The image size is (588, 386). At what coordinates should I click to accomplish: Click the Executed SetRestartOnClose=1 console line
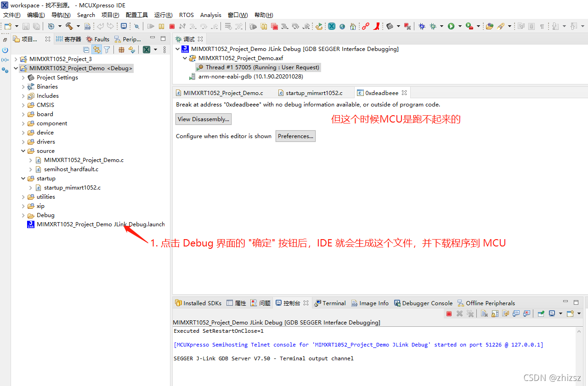point(219,331)
